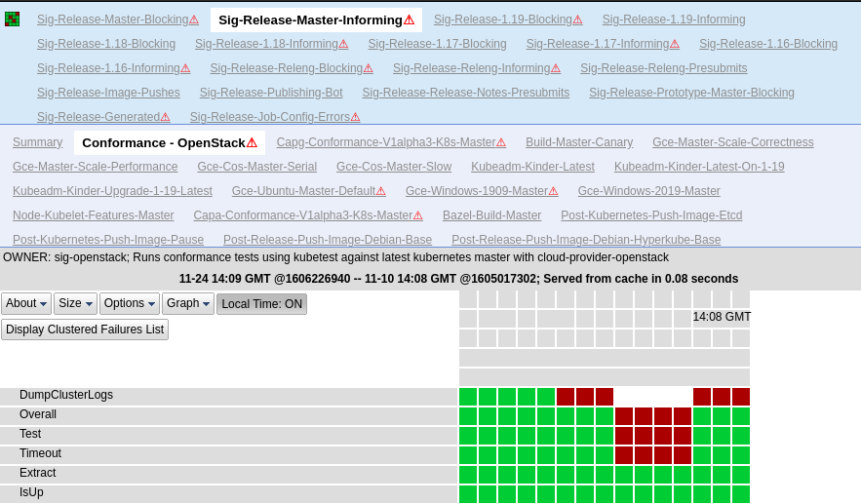The width and height of the screenshot is (861, 504).
Task: Open the Post-Kubernetes-Push-Image-Etcd tab
Action: point(651,215)
